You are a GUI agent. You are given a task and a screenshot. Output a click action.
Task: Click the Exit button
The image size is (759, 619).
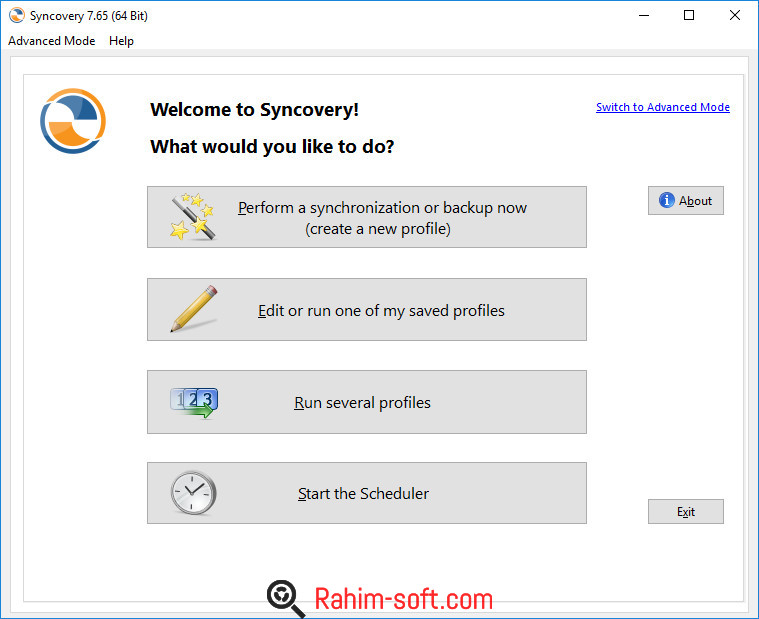685,512
